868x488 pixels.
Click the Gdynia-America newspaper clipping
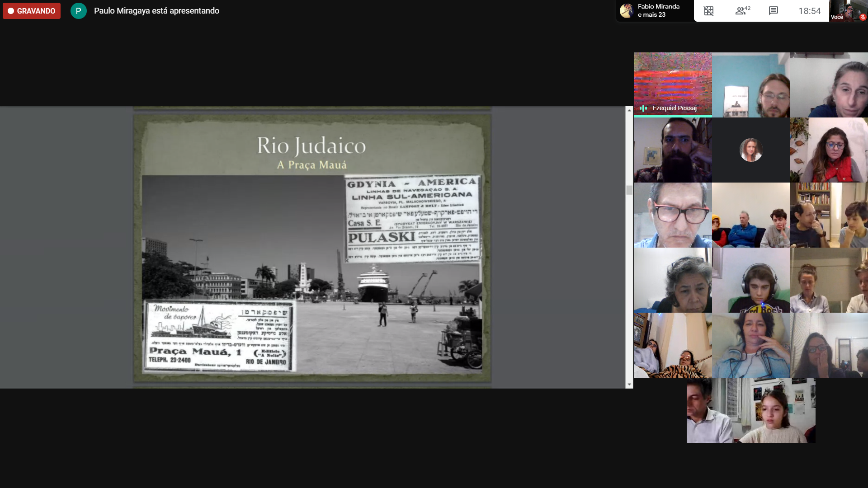pos(413,219)
